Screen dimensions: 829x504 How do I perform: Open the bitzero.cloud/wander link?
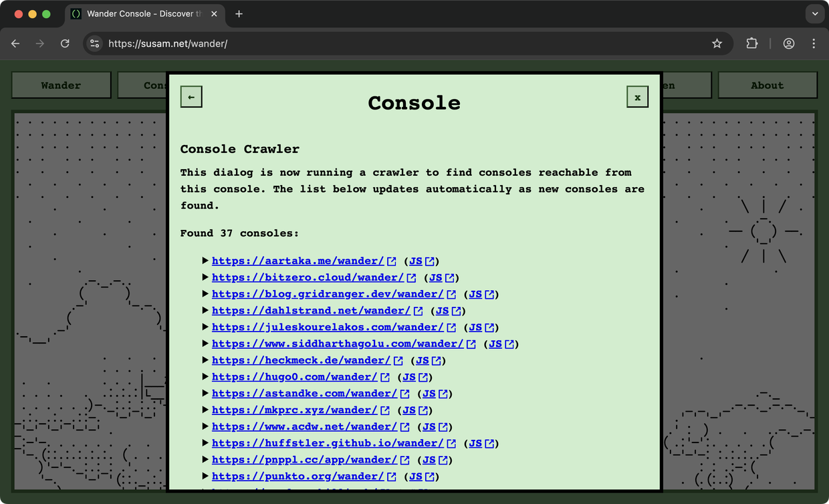tap(308, 277)
